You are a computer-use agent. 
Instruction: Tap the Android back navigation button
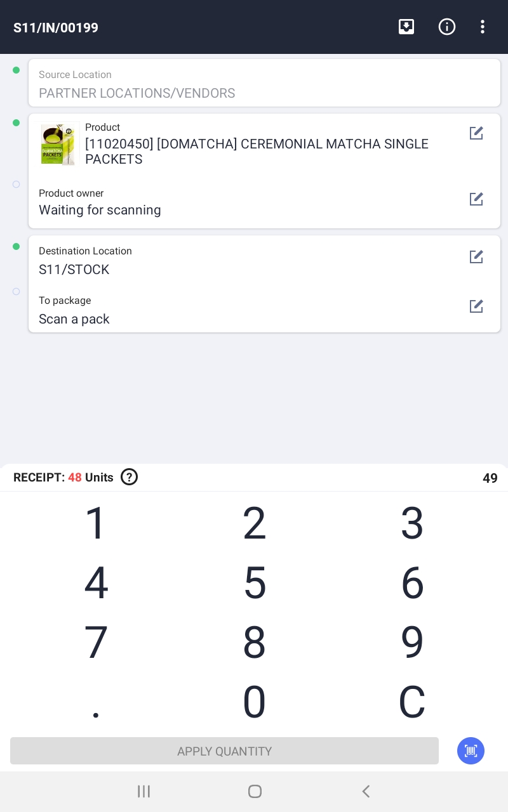[366, 791]
